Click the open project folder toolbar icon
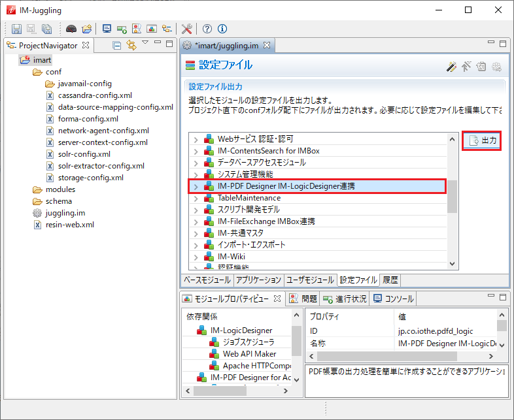This screenshot has width=514, height=420. point(87,29)
